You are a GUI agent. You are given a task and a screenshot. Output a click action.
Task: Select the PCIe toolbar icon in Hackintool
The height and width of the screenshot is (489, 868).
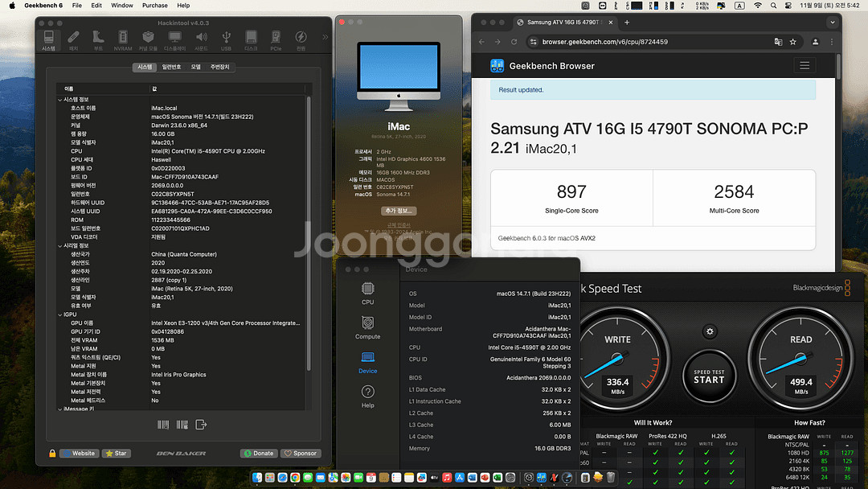click(x=276, y=41)
